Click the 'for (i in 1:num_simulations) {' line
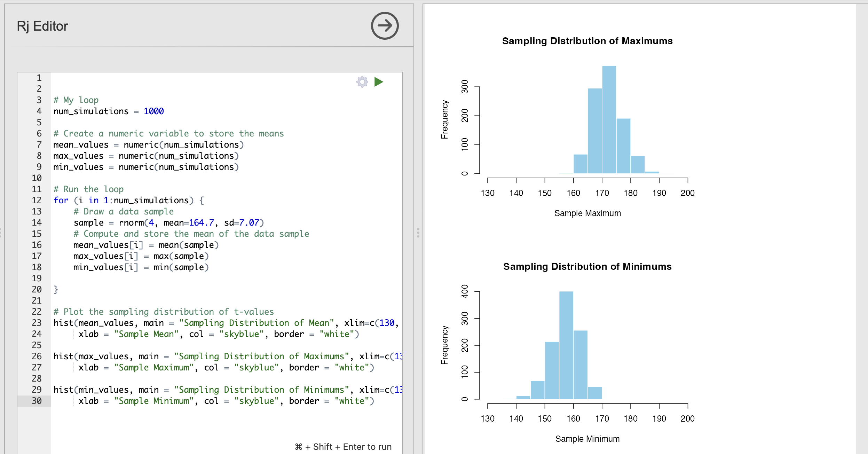The image size is (868, 454). (x=129, y=200)
